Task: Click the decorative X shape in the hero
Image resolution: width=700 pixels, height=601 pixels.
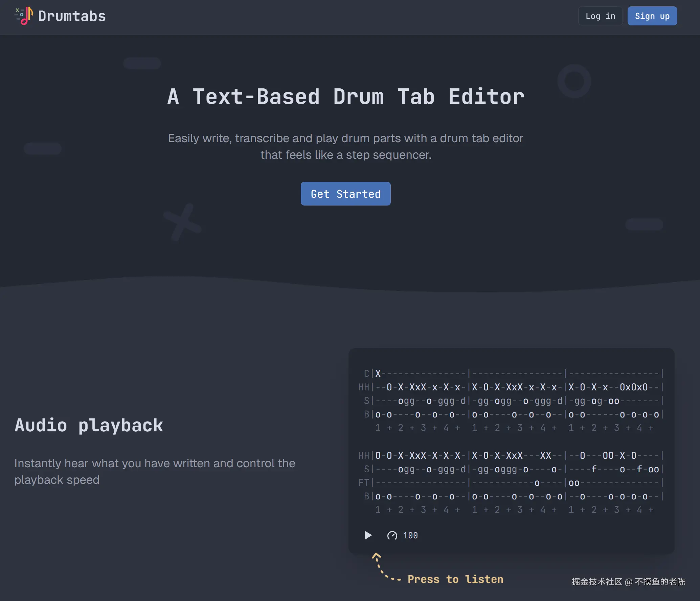Action: tap(182, 222)
